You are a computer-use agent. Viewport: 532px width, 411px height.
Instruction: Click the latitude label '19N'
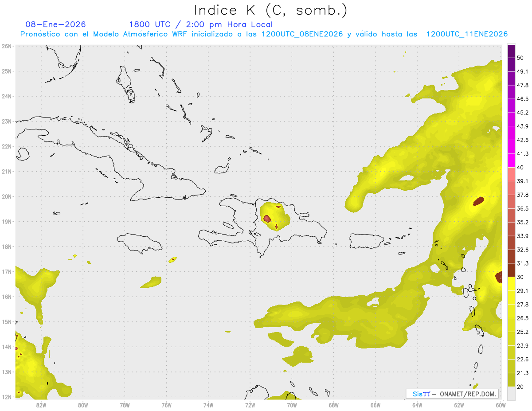(6, 221)
